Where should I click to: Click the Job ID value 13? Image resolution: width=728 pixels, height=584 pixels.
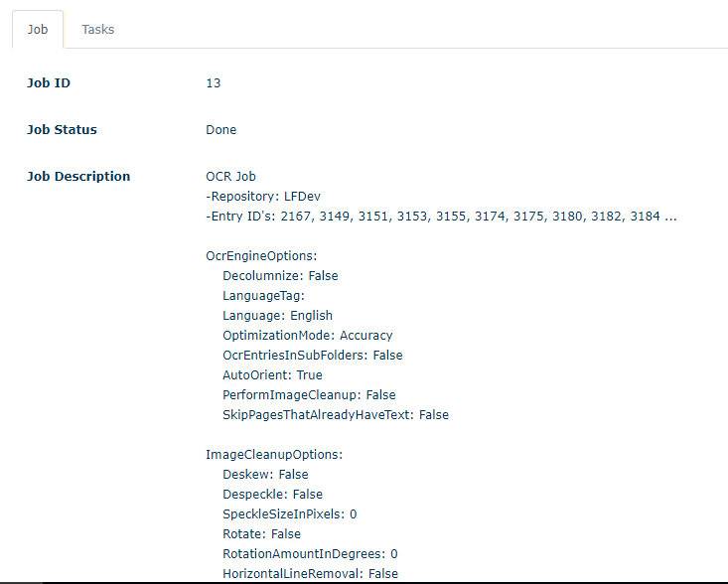214,83
